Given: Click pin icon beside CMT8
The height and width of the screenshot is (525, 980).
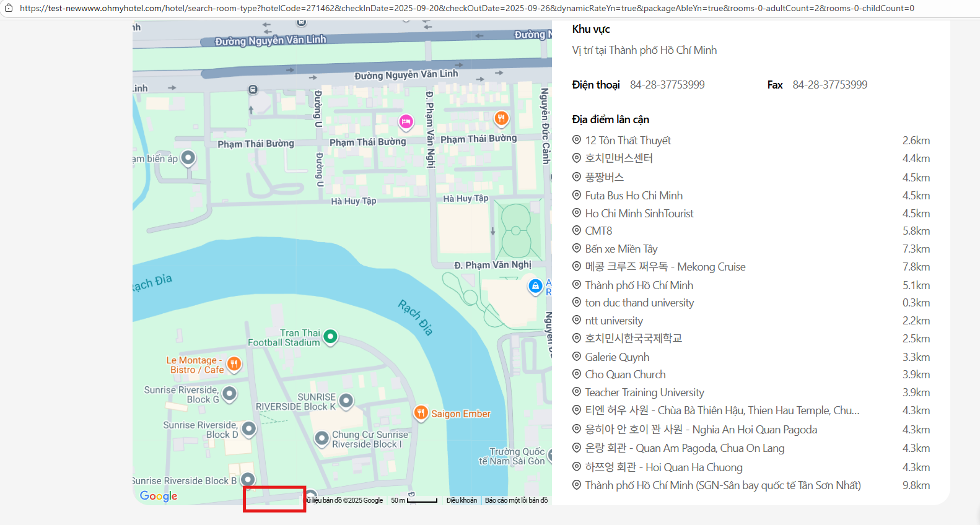Looking at the screenshot, I should (x=577, y=230).
